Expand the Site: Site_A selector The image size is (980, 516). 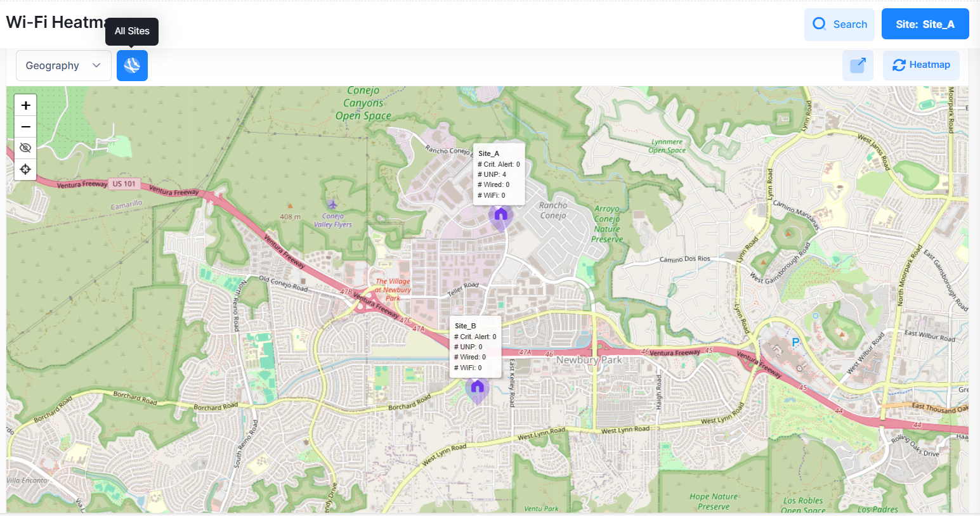pos(925,23)
